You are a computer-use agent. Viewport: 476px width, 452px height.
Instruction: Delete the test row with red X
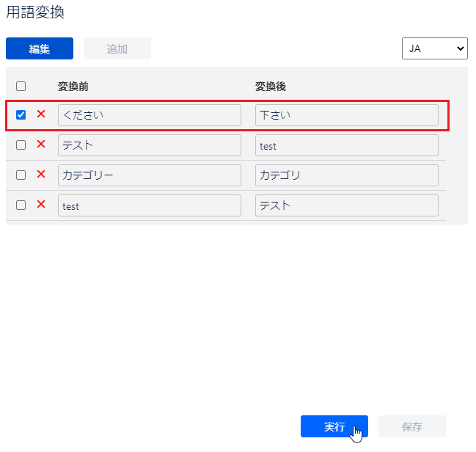click(x=41, y=205)
